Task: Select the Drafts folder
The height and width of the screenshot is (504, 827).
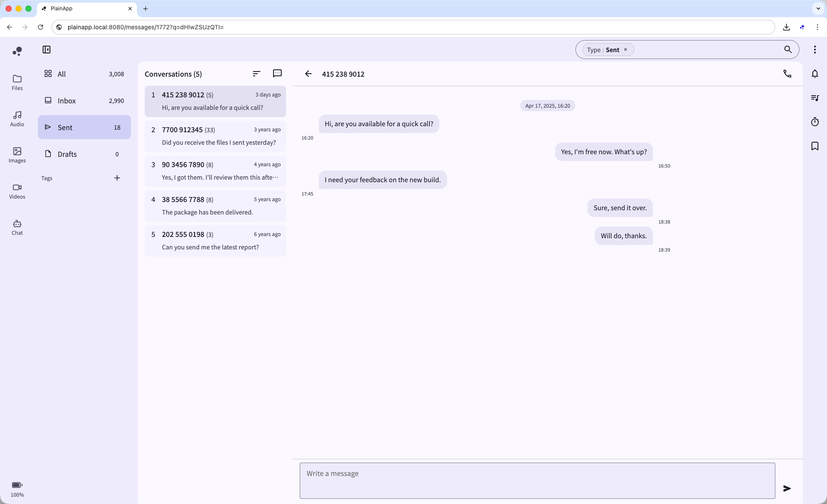Action: tap(84, 154)
